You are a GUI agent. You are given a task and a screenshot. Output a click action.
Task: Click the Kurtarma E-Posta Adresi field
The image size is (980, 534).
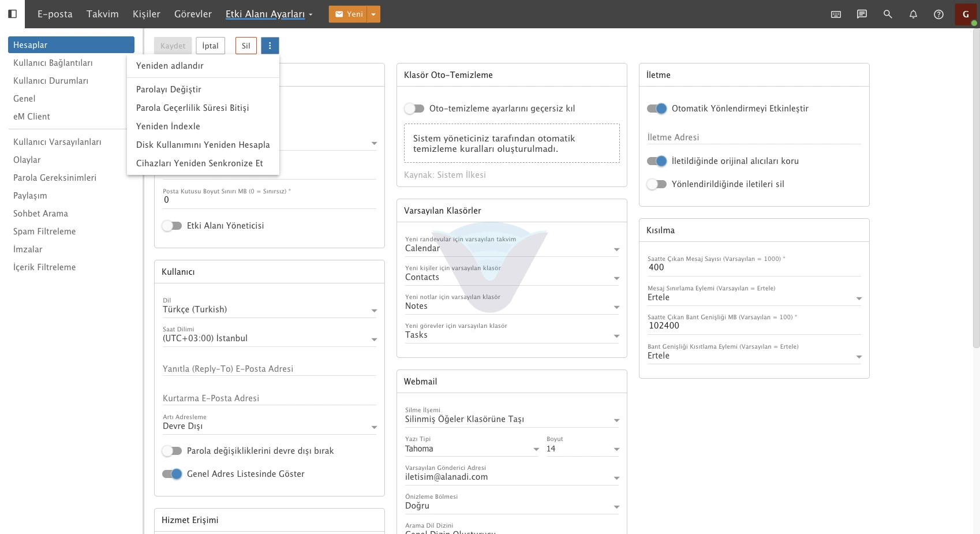pos(270,398)
